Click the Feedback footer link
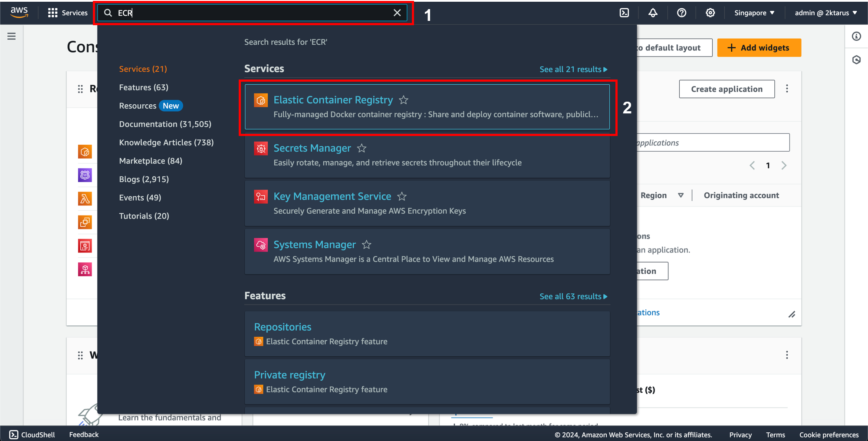868x441 pixels. click(84, 434)
